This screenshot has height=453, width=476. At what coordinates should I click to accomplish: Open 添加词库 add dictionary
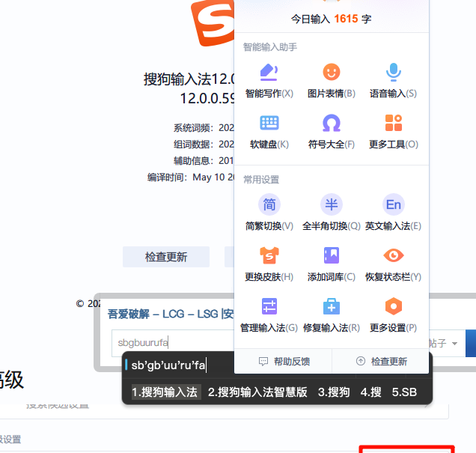coord(332,264)
